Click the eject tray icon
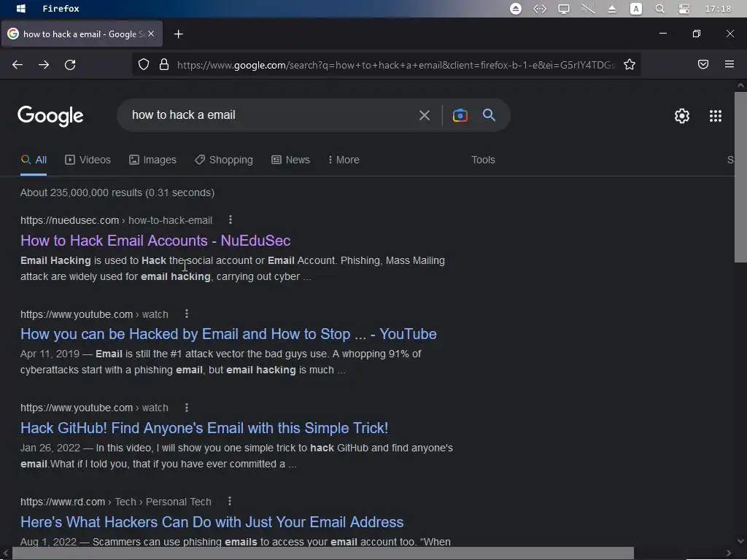Image resolution: width=747 pixels, height=560 pixels. 612,9
